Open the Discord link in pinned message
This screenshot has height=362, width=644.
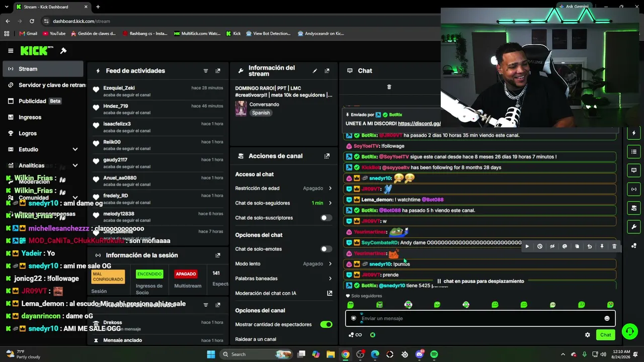pyautogui.click(x=419, y=124)
